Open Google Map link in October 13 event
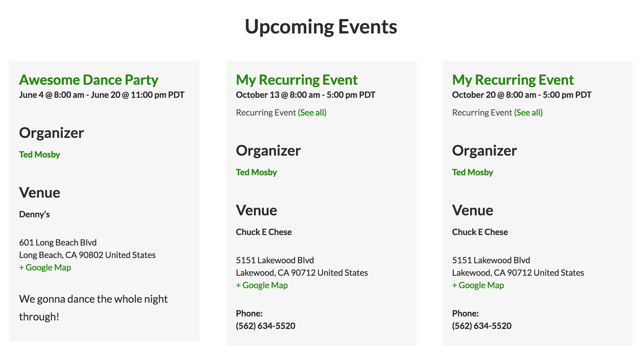 tap(262, 285)
